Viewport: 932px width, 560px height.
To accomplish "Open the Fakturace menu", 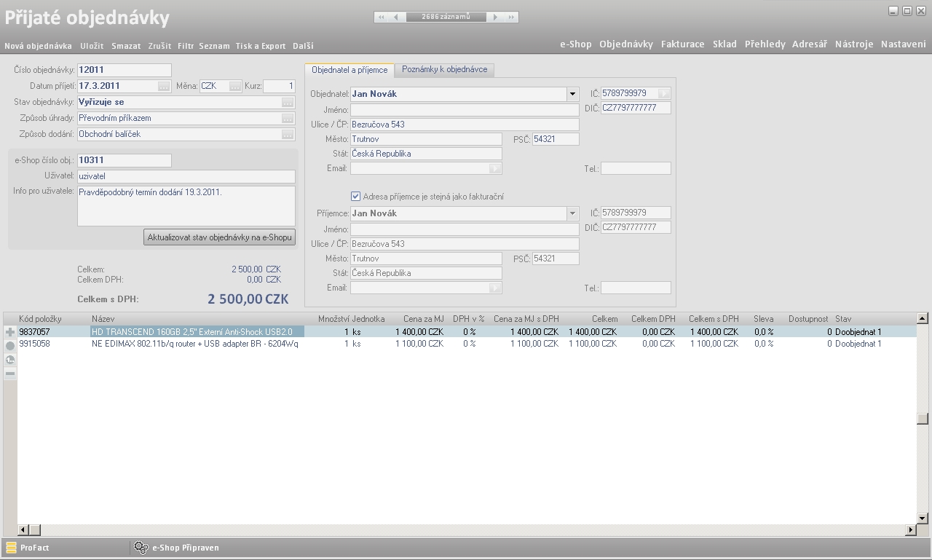I will [x=682, y=44].
